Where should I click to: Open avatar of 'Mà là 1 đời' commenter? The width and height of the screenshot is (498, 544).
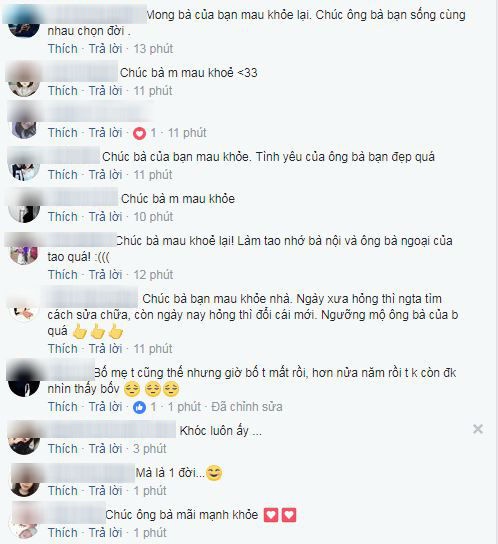pyautogui.click(x=25, y=480)
